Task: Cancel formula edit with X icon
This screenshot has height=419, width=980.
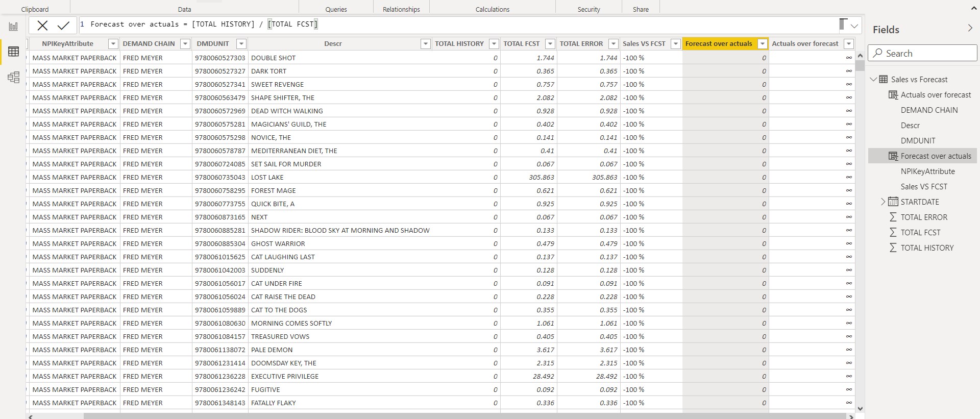Action: tap(42, 26)
